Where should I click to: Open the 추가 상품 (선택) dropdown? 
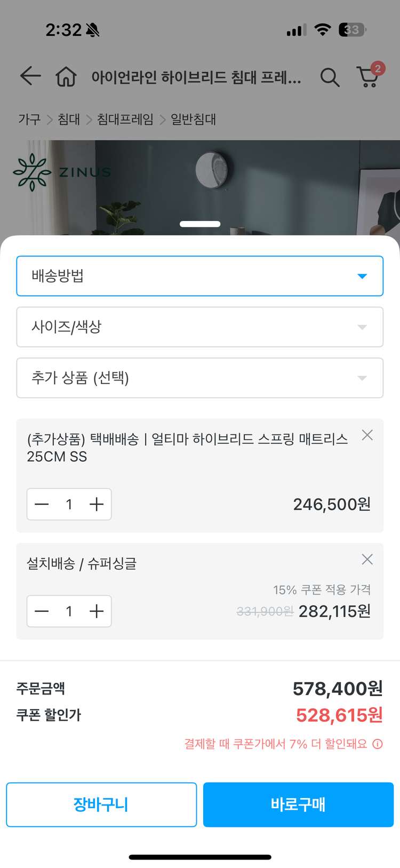tap(200, 378)
